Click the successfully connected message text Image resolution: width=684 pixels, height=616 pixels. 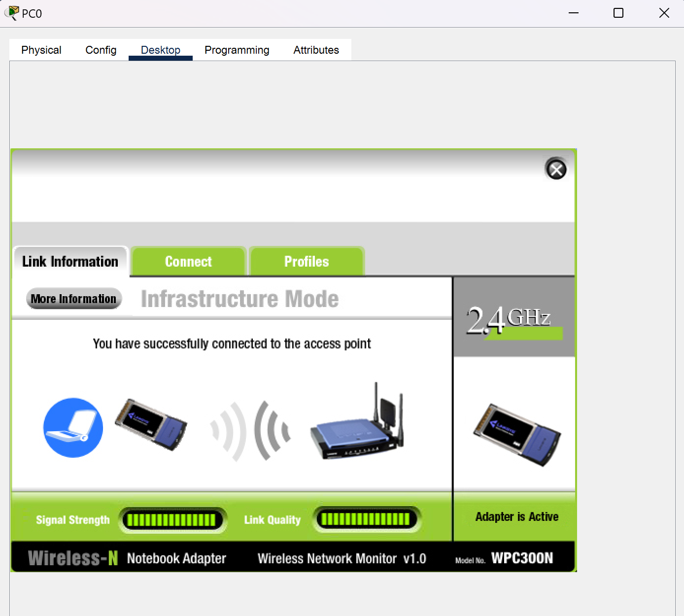(232, 343)
